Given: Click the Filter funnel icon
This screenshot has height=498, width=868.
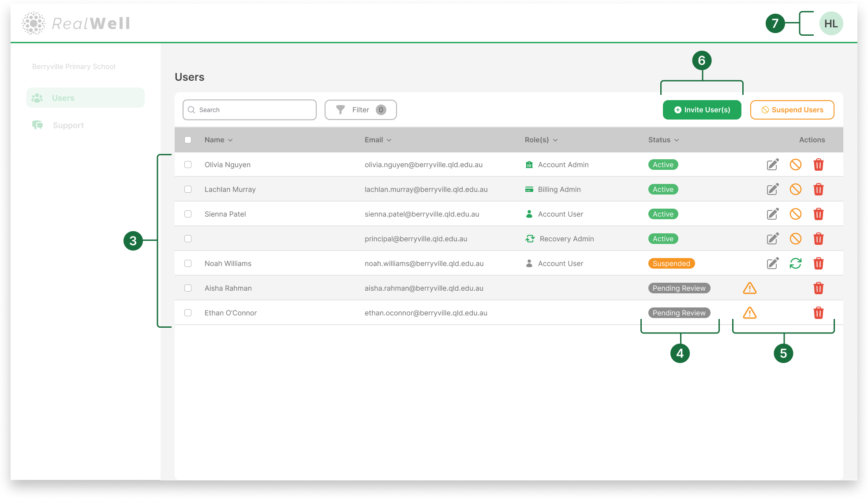Looking at the screenshot, I should [x=340, y=110].
